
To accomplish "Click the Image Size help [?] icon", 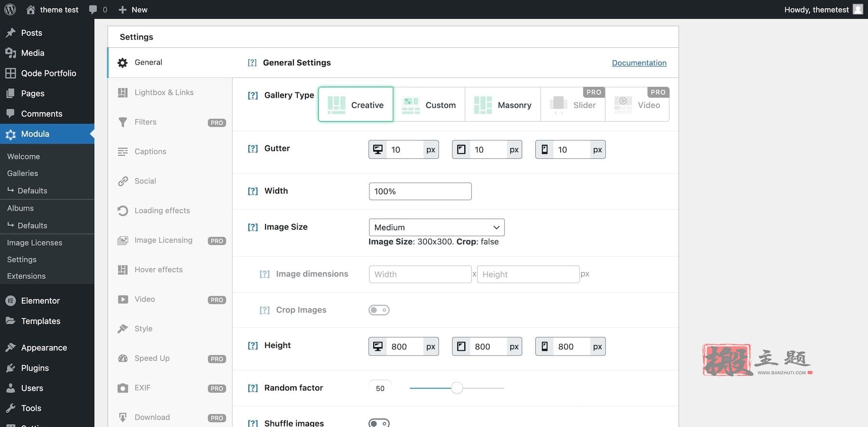I will (253, 227).
